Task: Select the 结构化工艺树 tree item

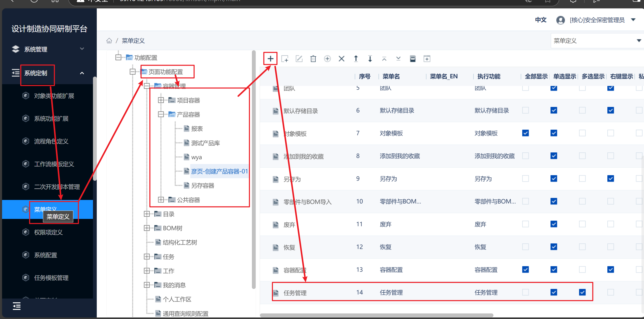Action: click(180, 242)
